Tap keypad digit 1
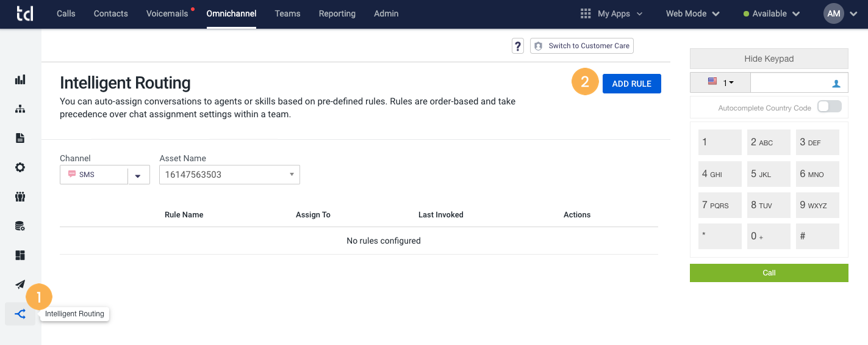The image size is (868, 345). 720,142
